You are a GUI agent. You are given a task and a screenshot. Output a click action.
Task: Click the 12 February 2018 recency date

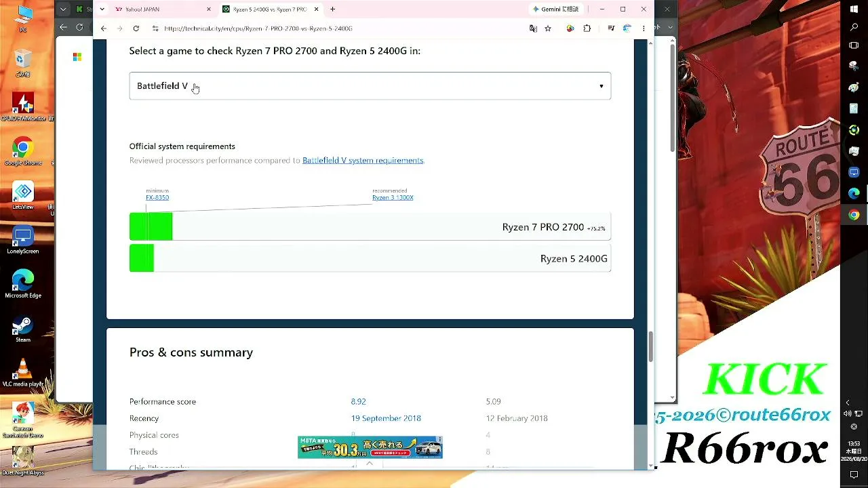(x=517, y=418)
